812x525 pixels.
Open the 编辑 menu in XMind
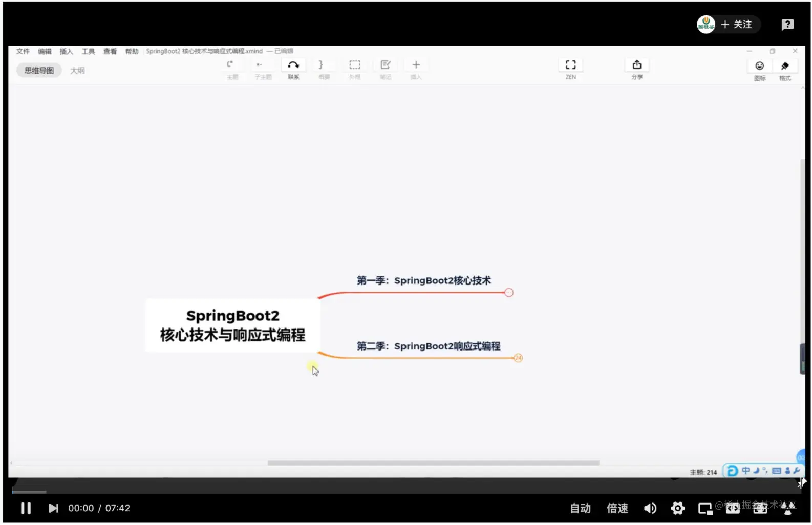pos(45,51)
